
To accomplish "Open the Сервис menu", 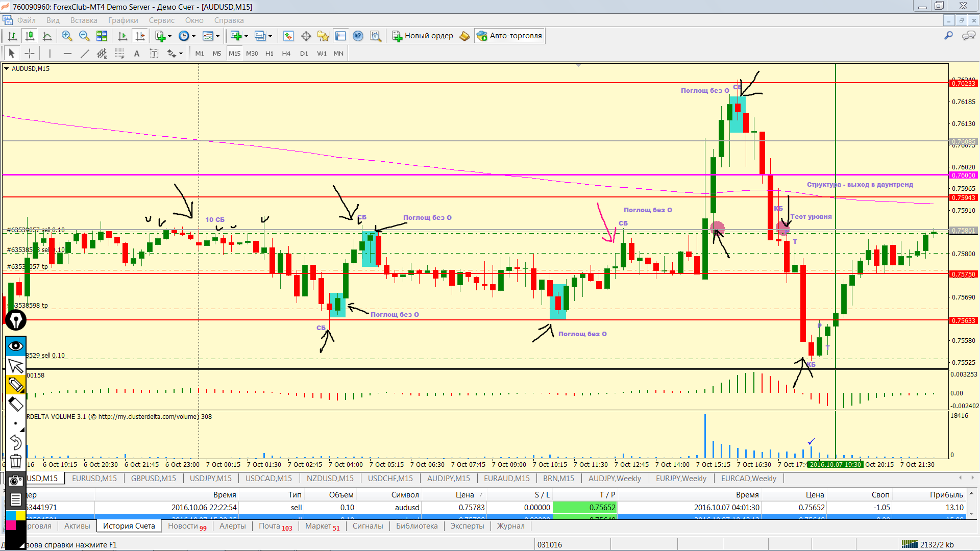I will (x=162, y=20).
